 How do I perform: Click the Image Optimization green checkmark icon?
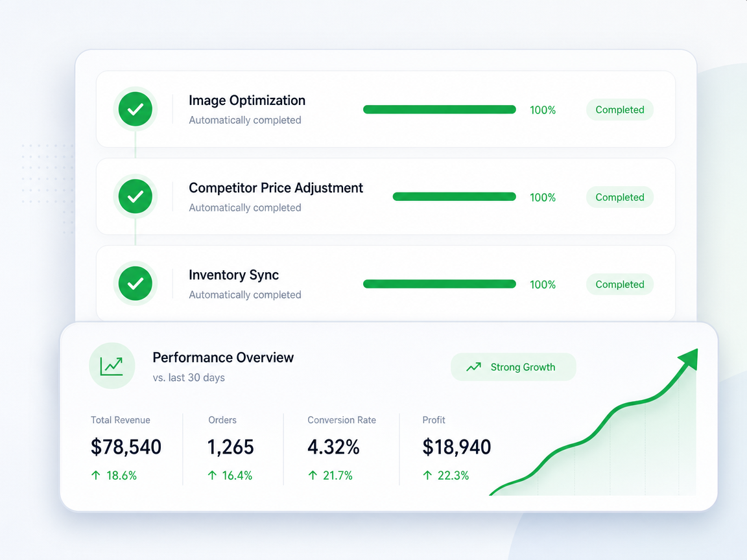point(136,109)
